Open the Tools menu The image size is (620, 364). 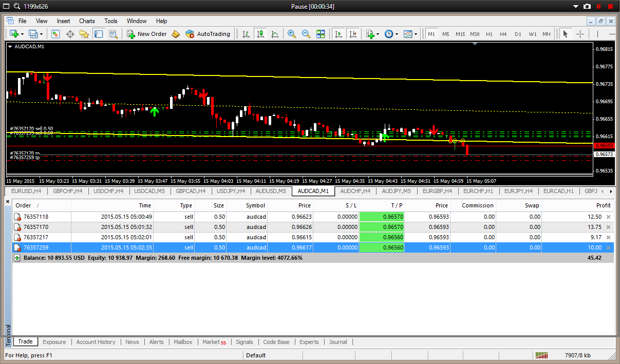[111, 21]
